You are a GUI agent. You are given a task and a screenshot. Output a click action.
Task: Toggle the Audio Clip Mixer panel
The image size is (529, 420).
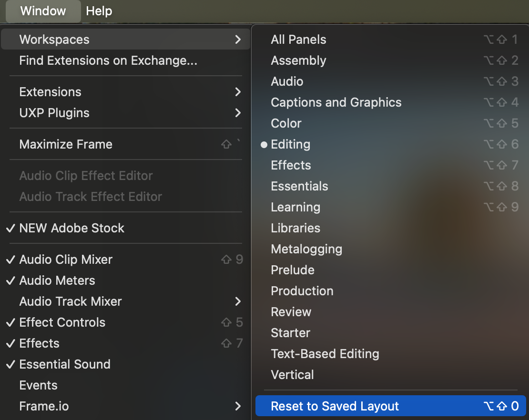click(x=66, y=260)
